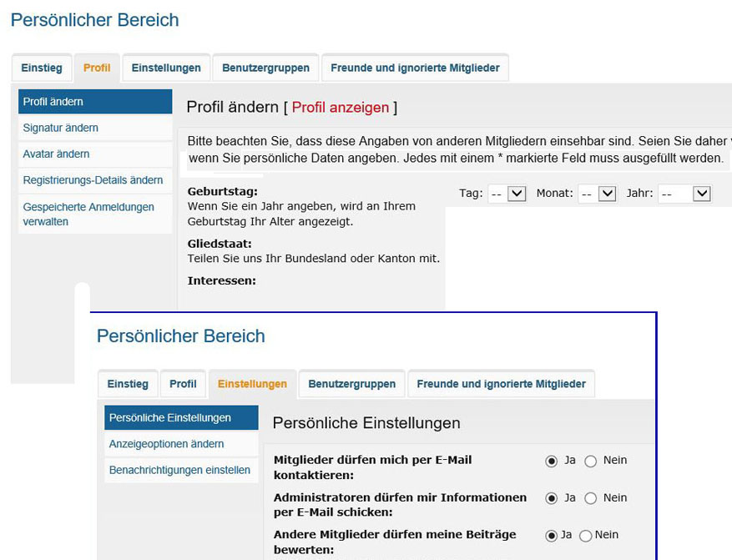732x560 pixels.
Task: Select Nein for members contacting by e-mail
Action: tap(591, 462)
